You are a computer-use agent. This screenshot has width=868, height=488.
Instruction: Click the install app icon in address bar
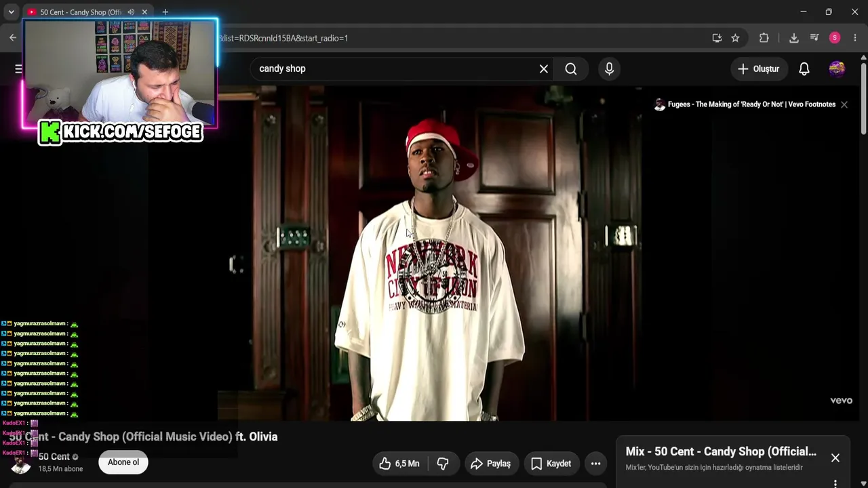pyautogui.click(x=717, y=38)
